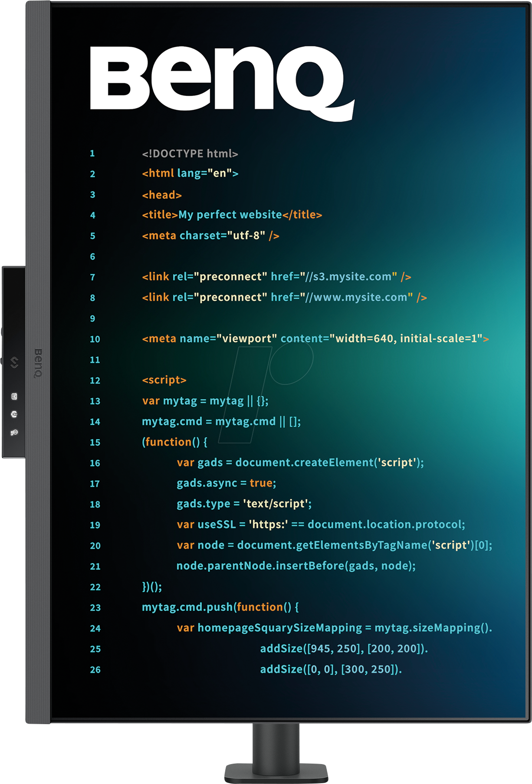This screenshot has width=532, height=784.
Task: Click the DOCTYPE html declaration
Action: pos(190,154)
